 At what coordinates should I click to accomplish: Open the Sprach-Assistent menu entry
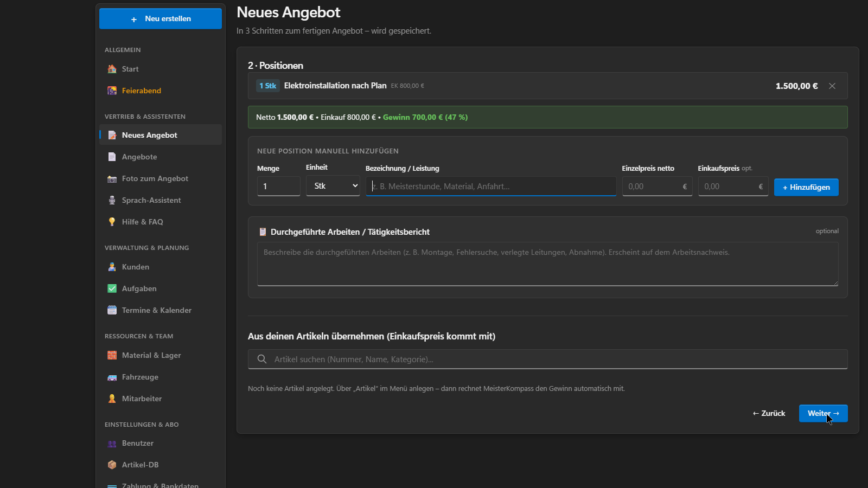click(161, 200)
